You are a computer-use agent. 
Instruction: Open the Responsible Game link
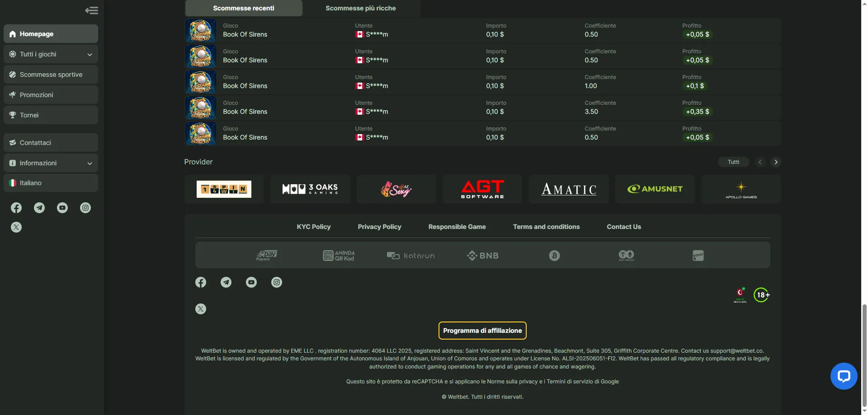[x=457, y=227]
